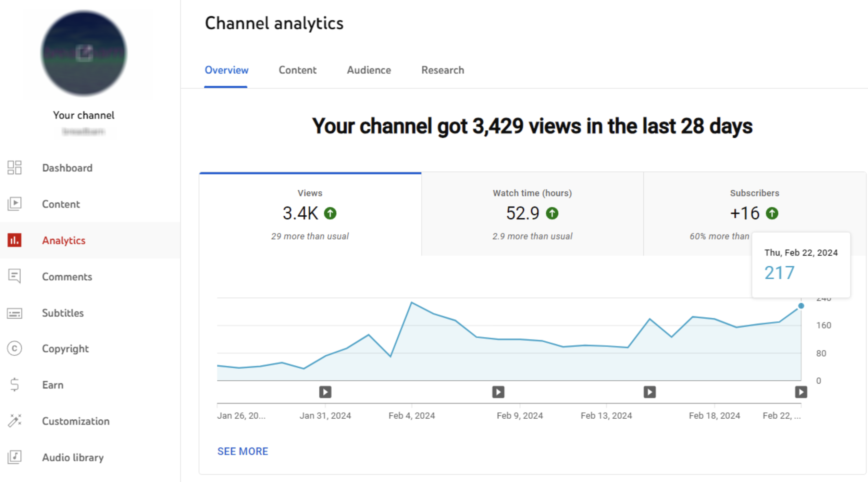Click the video marker near Feb 13 on the chart
Screen dimensions: 868x482
(x=649, y=392)
